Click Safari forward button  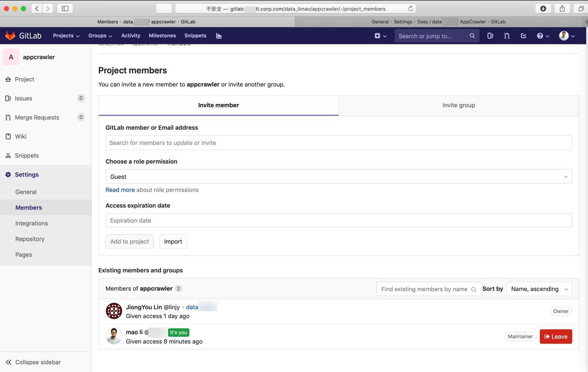(x=48, y=8)
